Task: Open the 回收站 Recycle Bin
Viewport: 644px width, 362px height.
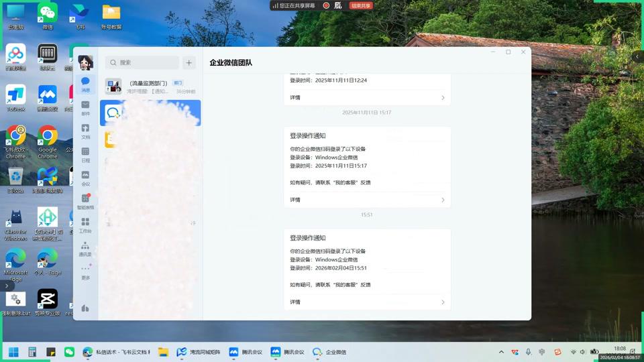Action: click(15, 180)
